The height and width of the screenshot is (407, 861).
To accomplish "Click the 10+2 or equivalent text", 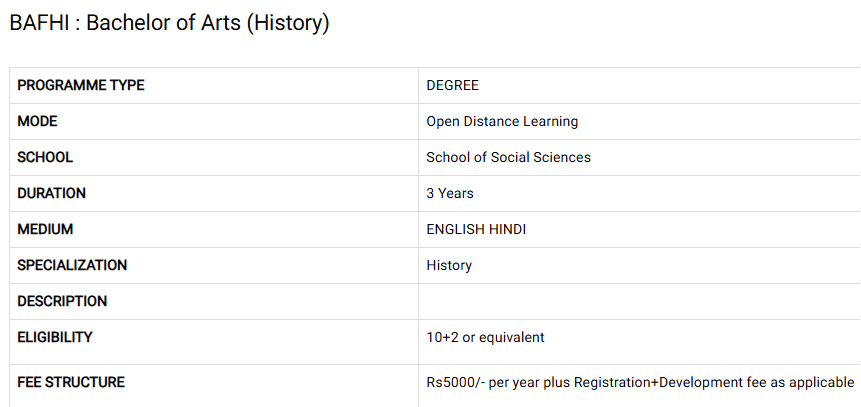I will click(485, 337).
